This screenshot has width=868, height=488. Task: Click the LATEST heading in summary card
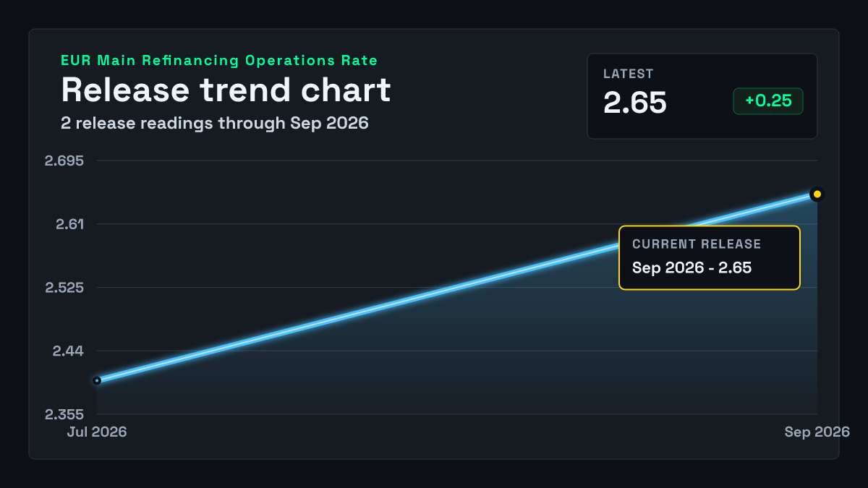[x=629, y=74]
